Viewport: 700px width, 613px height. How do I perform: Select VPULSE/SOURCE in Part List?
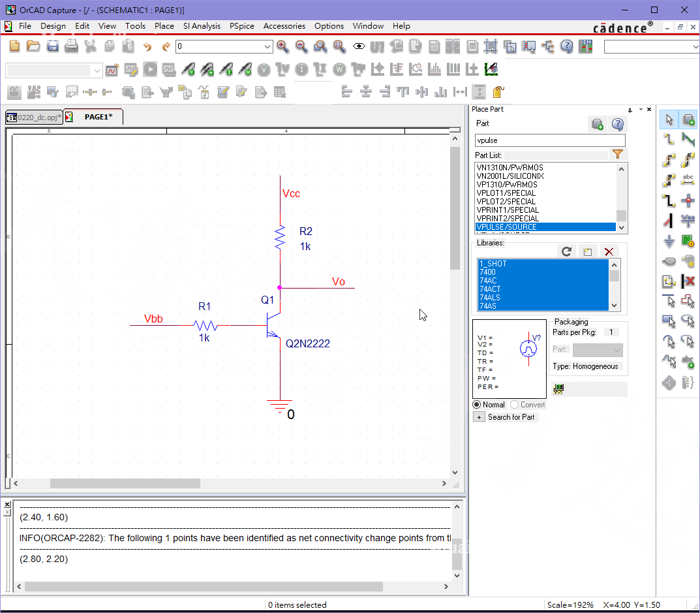(x=545, y=227)
